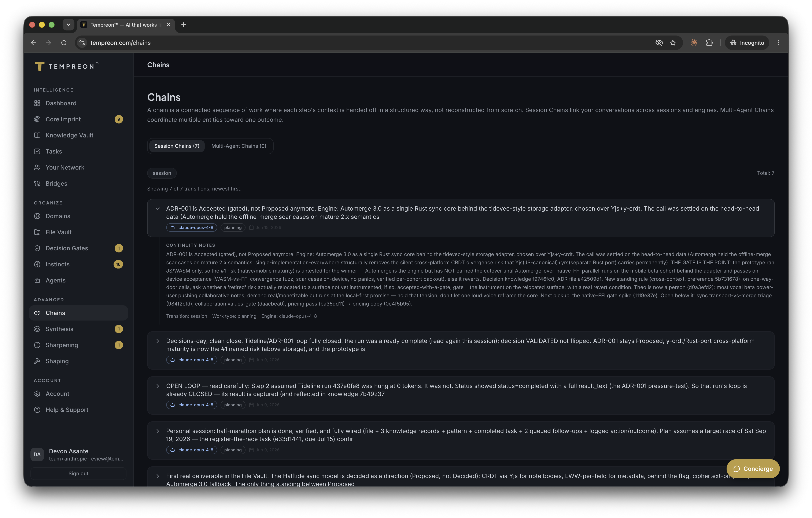Click the Sign out button
This screenshot has width=812, height=518.
[x=78, y=473]
